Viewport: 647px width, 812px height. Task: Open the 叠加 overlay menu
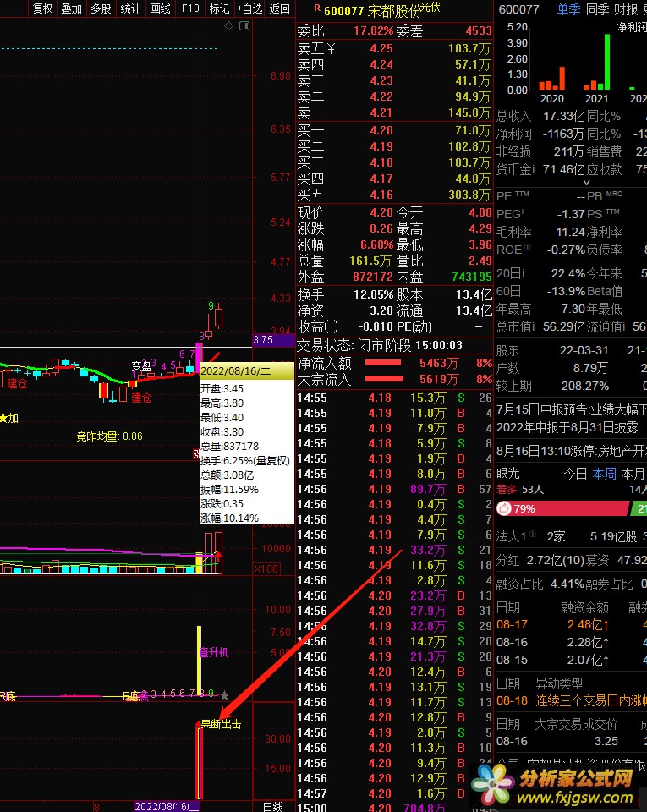71,8
